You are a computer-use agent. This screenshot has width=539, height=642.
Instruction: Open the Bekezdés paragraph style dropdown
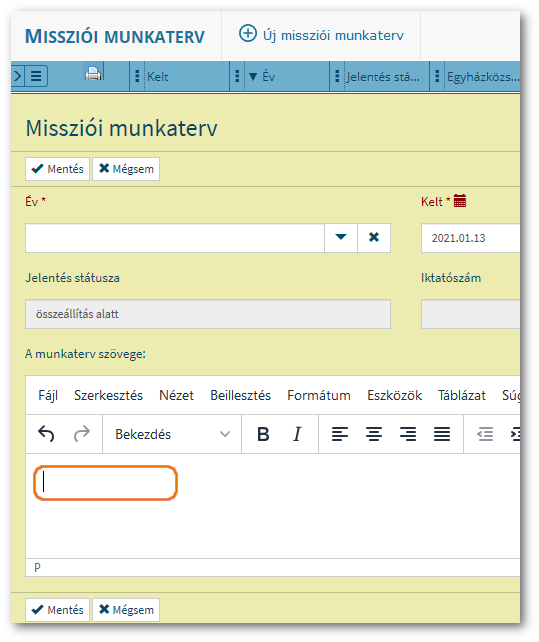pyautogui.click(x=172, y=434)
